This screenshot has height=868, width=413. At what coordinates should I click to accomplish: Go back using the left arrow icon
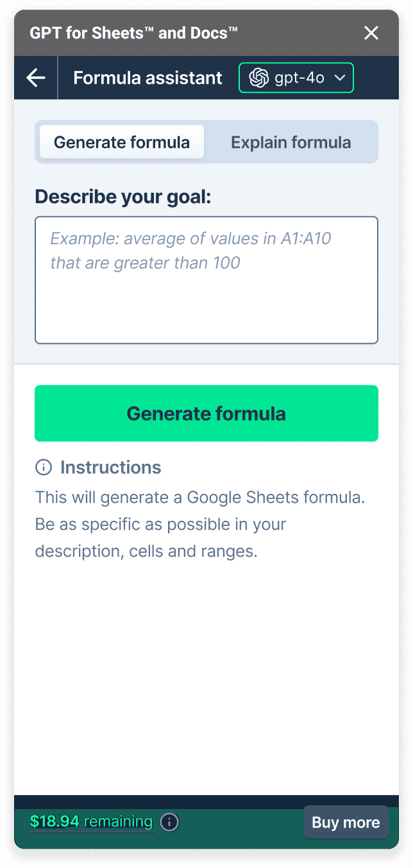coord(36,78)
